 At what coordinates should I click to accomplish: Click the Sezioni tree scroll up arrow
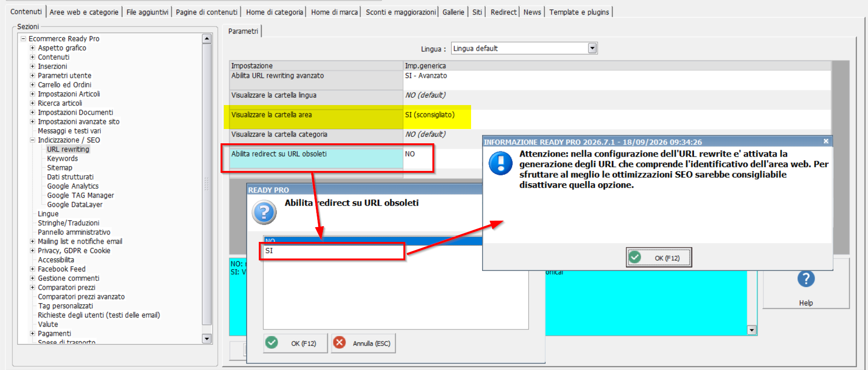[207, 39]
